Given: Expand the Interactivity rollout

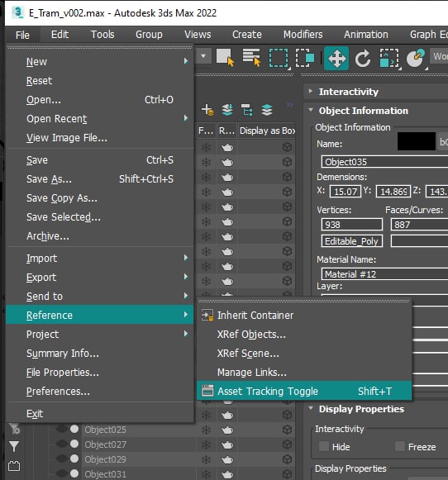Looking at the screenshot, I should pos(311,91).
